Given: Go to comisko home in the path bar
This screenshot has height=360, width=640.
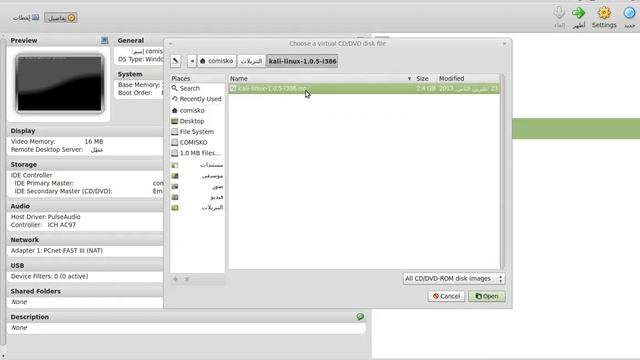Looking at the screenshot, I should point(216,61).
